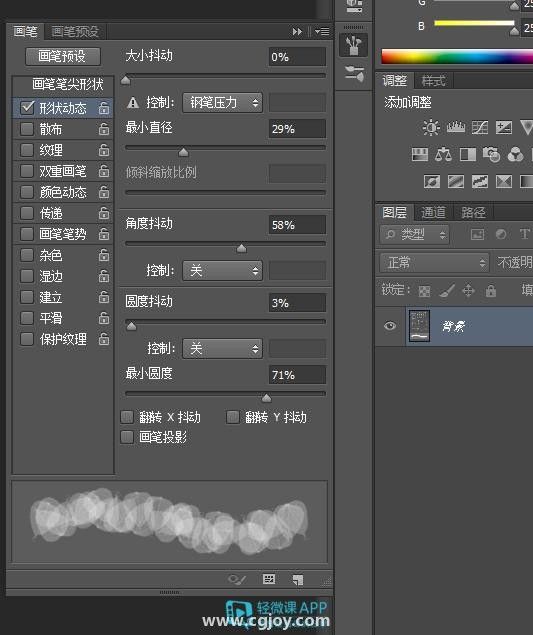Click the Brightness/Contrast adjustment sun icon
Image resolution: width=533 pixels, height=635 pixels.
click(x=431, y=128)
